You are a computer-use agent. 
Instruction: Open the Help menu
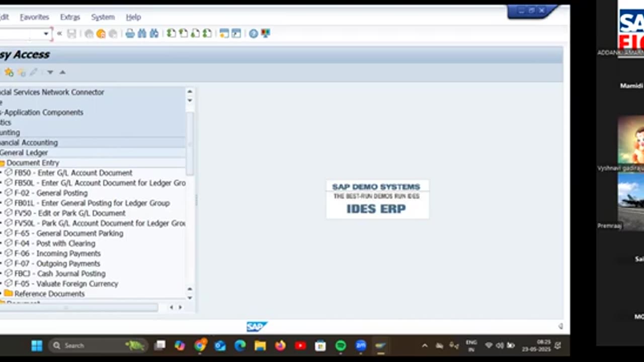(133, 17)
